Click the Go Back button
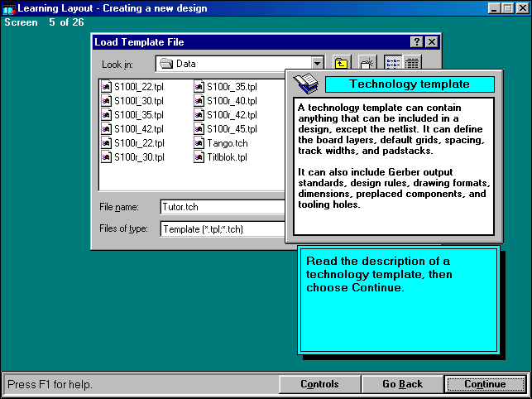The height and width of the screenshot is (399, 532). 402,384
